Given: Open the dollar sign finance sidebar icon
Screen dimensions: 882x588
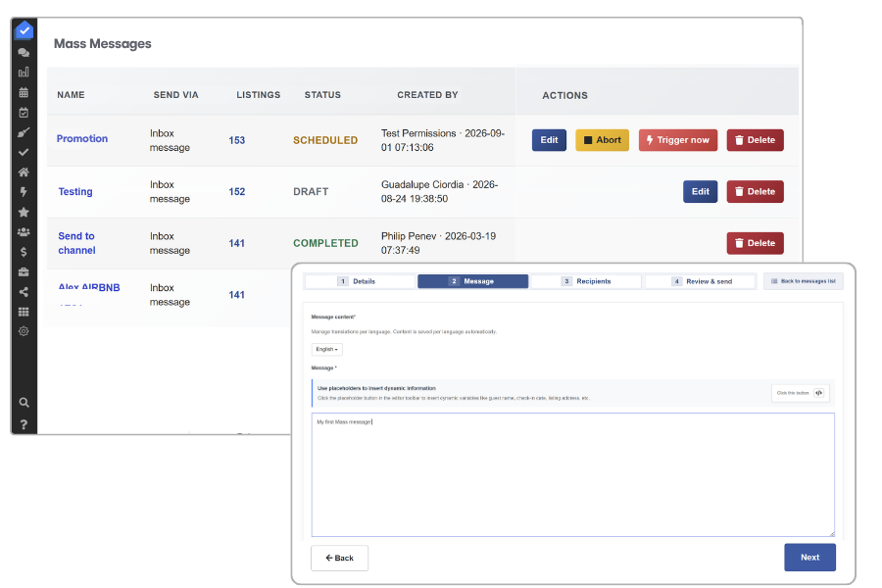Looking at the screenshot, I should 24,252.
